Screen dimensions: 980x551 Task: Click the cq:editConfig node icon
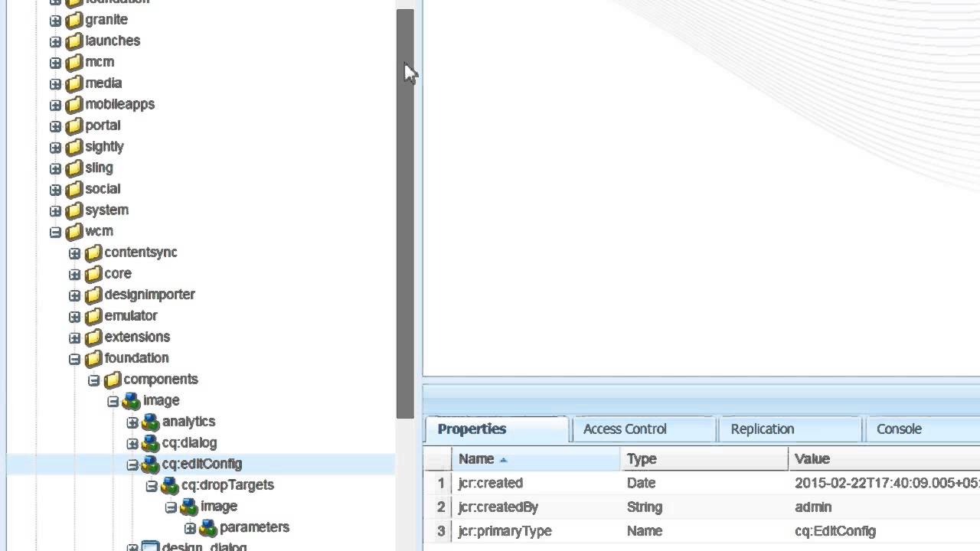(151, 465)
